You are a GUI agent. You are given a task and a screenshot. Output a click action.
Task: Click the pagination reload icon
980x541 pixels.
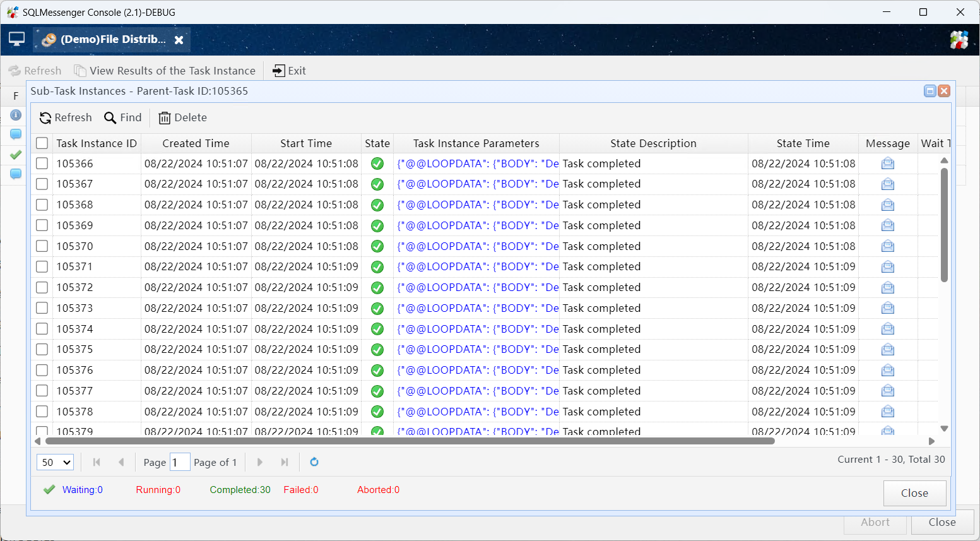pos(314,462)
